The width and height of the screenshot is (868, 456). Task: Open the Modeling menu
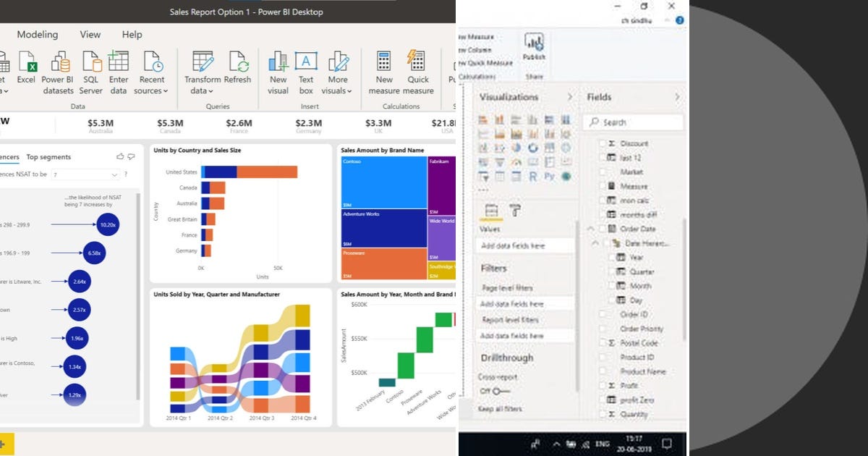pyautogui.click(x=38, y=35)
